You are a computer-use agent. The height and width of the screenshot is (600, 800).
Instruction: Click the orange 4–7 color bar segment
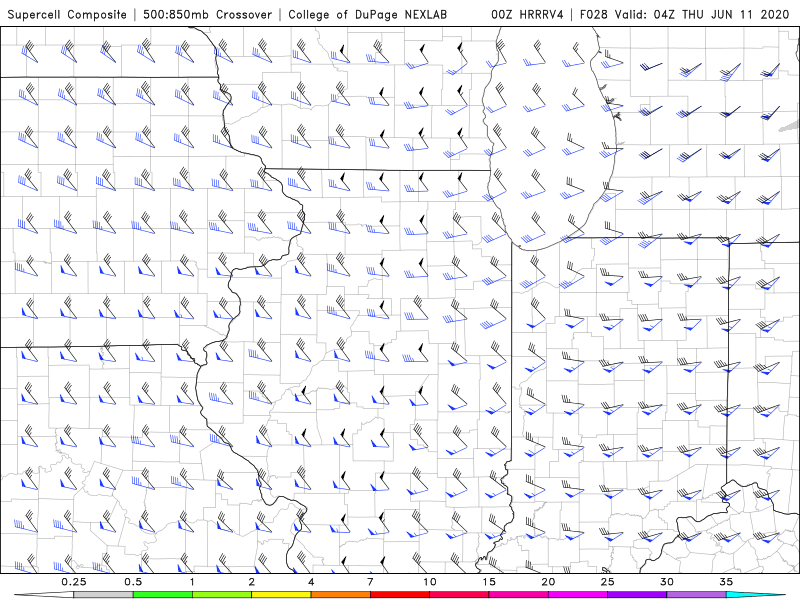pos(340,595)
